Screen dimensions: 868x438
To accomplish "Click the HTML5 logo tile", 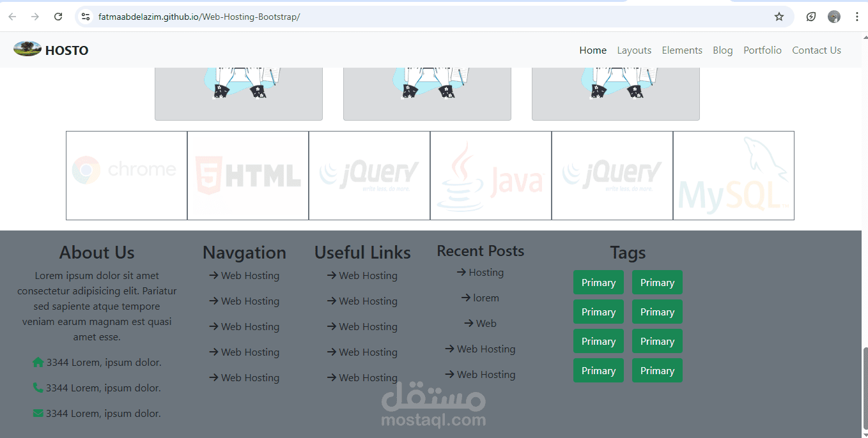I will tap(248, 176).
